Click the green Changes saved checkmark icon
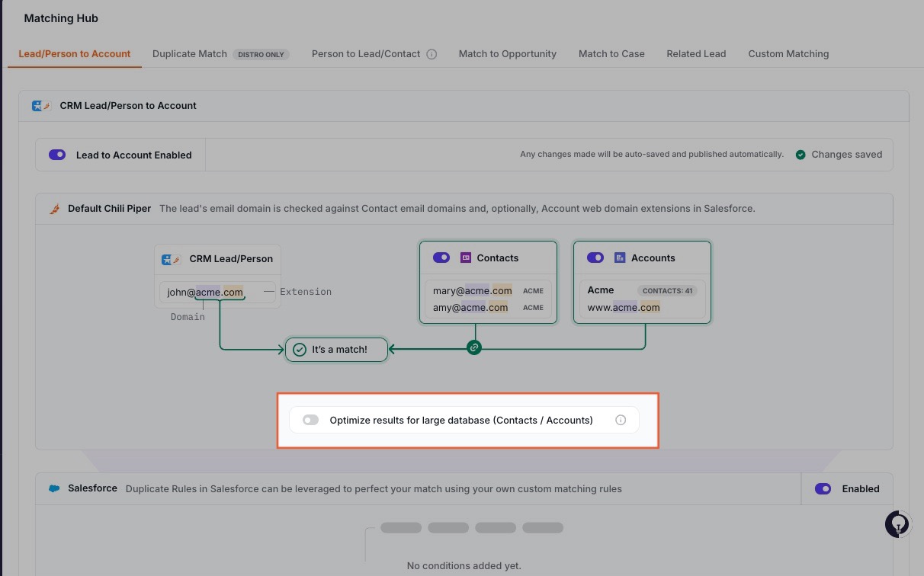 (800, 155)
